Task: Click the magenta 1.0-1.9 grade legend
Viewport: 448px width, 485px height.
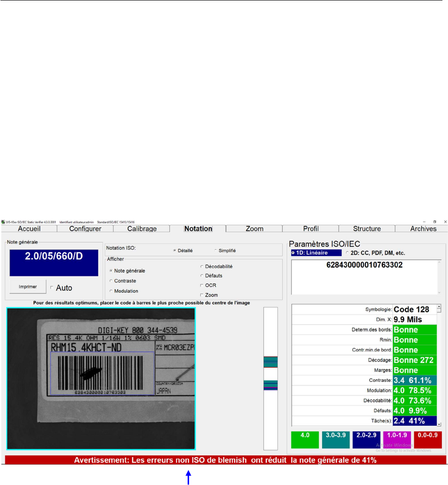Action: tap(397, 440)
